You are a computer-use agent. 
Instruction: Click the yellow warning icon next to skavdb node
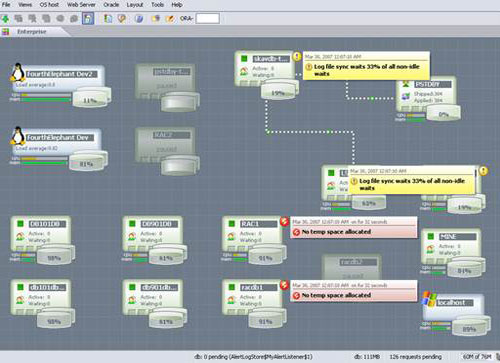pos(297,57)
